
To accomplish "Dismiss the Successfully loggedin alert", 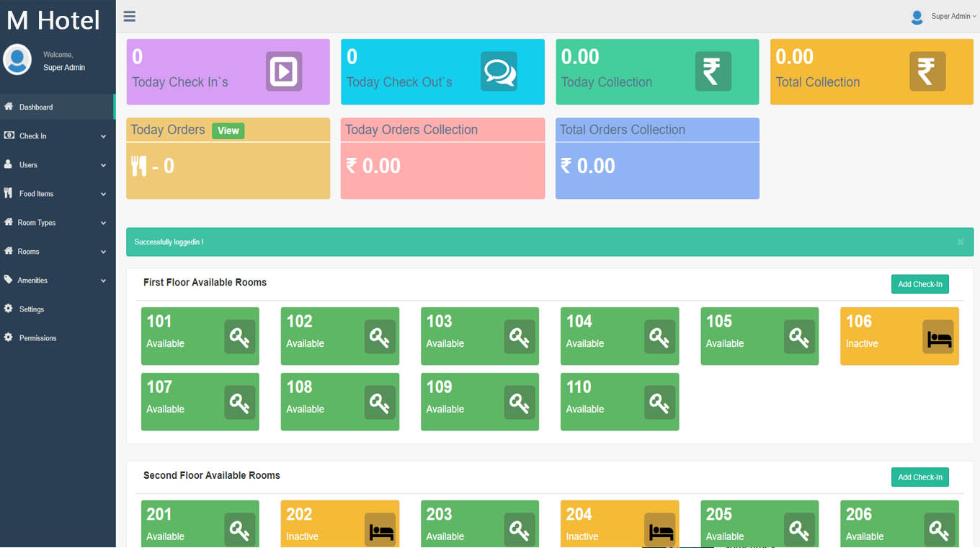I will [961, 242].
